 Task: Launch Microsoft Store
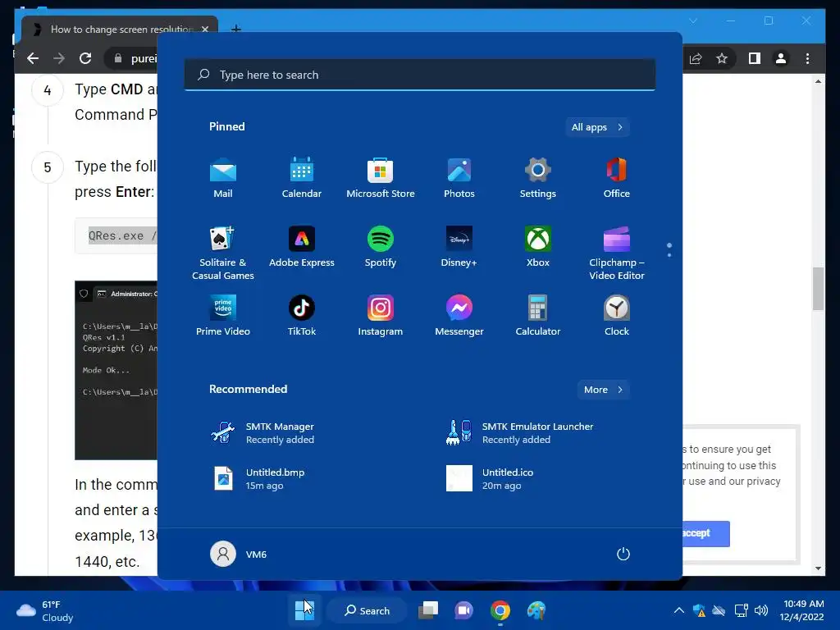pos(381,178)
